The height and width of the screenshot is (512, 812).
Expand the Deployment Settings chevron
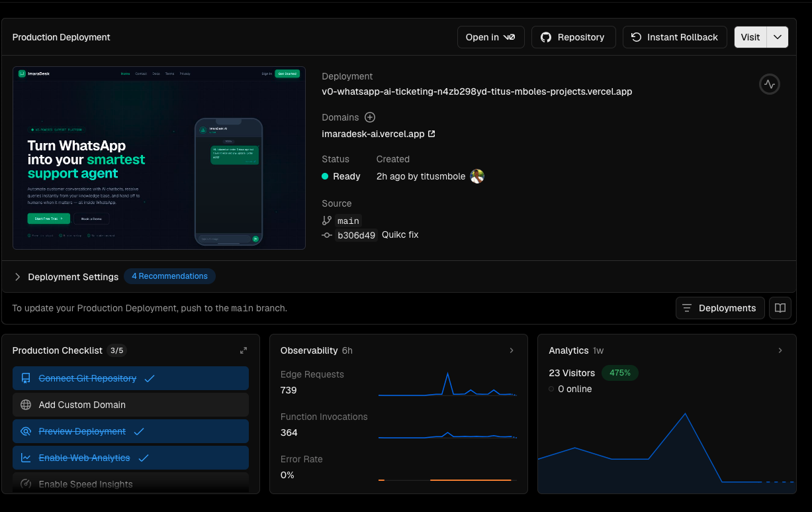pyautogui.click(x=18, y=277)
